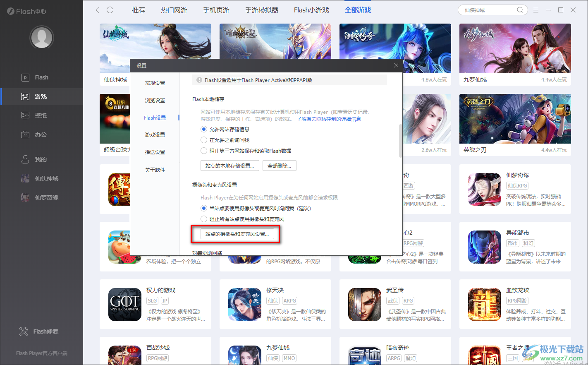Close the 设置 dialog with X icon
Image resolution: width=588 pixels, height=365 pixels.
[x=396, y=65]
